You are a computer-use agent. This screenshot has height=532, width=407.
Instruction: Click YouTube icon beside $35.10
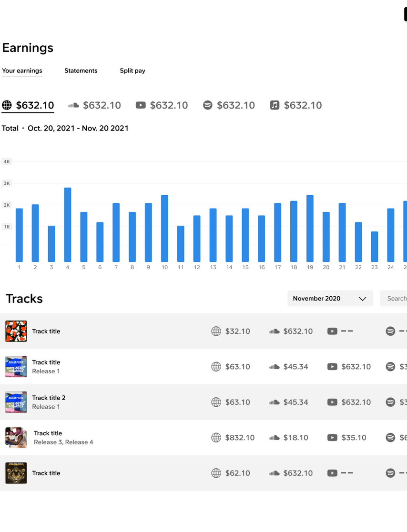[x=332, y=438]
